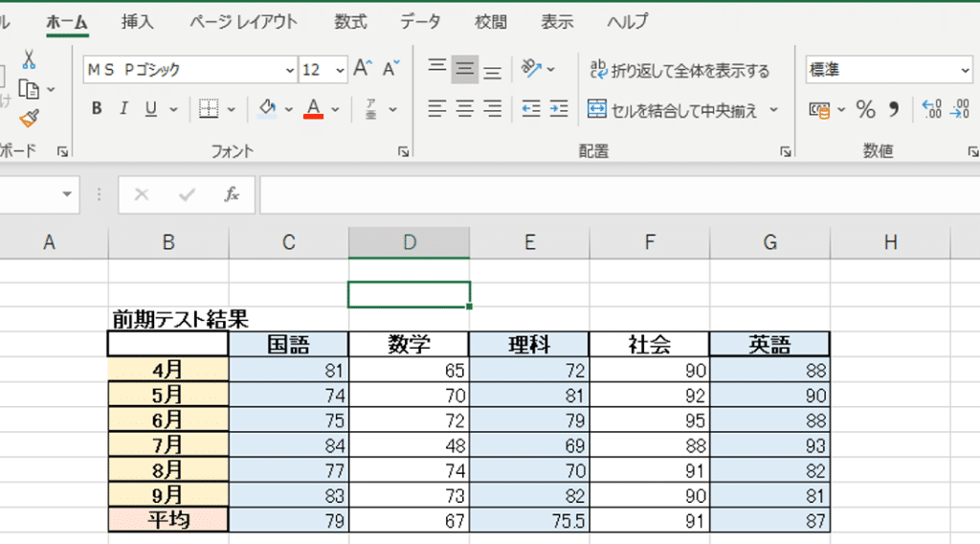Expand the fill color options arrow
Image resolution: width=980 pixels, height=544 pixels.
[289, 110]
